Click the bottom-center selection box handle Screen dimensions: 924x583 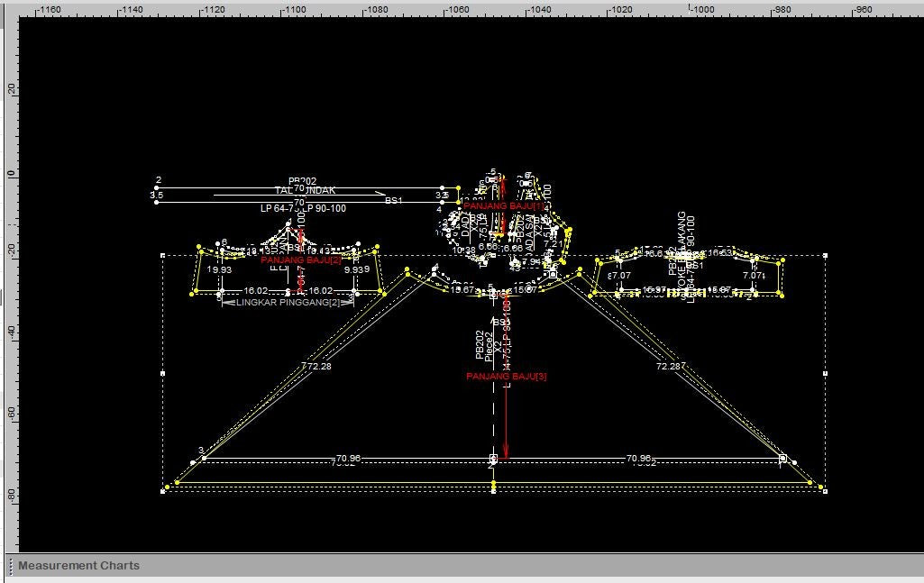[x=493, y=491]
